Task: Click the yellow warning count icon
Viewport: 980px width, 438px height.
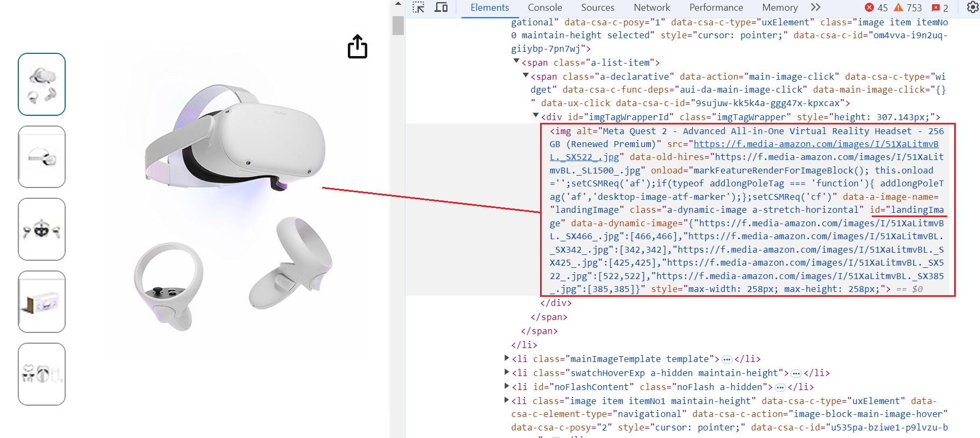Action: point(898,8)
